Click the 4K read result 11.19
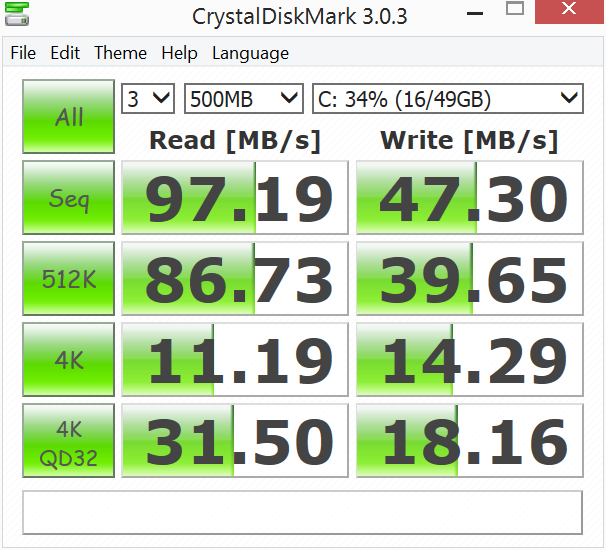The height and width of the screenshot is (550, 606). tap(235, 359)
